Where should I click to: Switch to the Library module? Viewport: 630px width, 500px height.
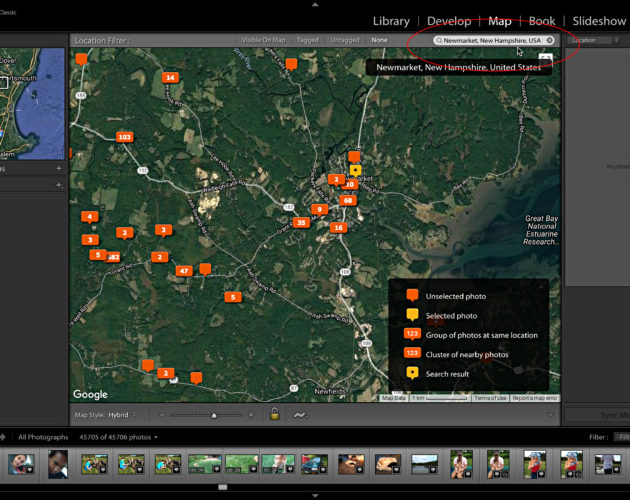tap(391, 21)
